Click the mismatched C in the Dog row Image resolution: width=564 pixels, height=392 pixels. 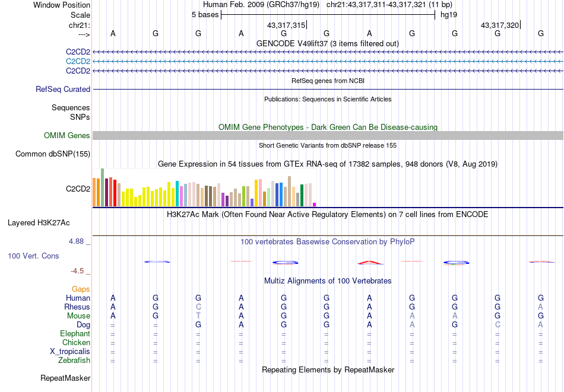[x=498, y=325]
